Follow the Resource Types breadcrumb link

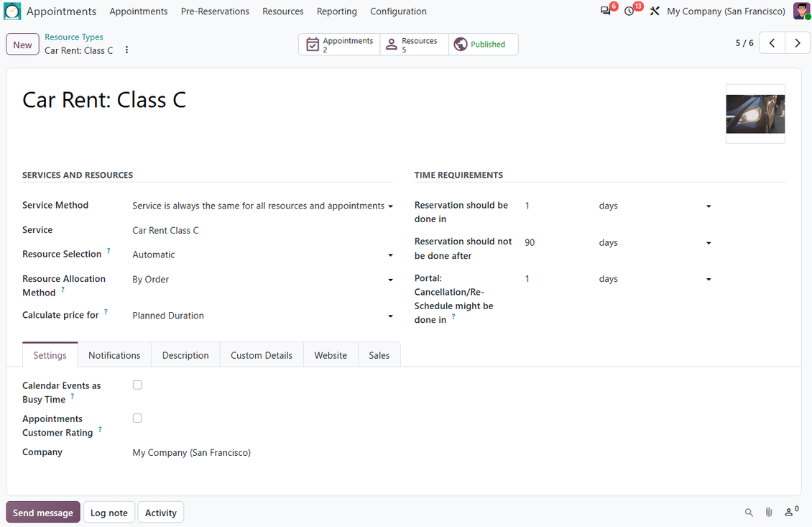[74, 37]
